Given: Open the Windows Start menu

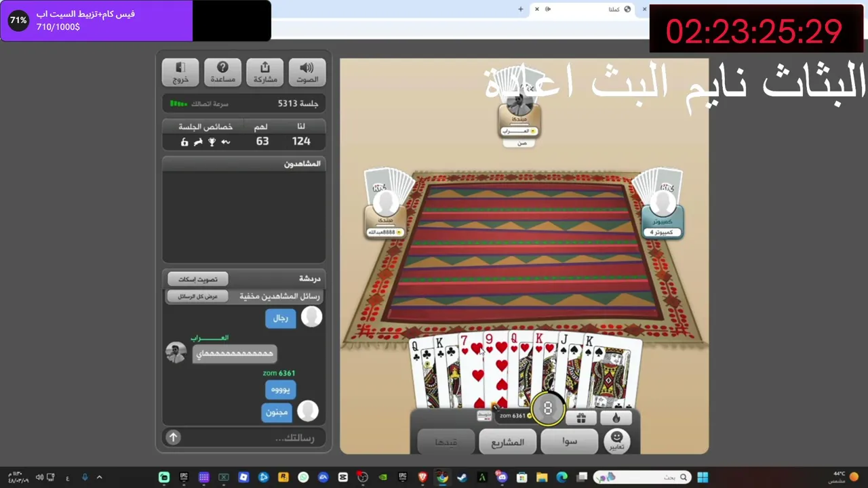Looking at the screenshot, I should pyautogui.click(x=703, y=477).
